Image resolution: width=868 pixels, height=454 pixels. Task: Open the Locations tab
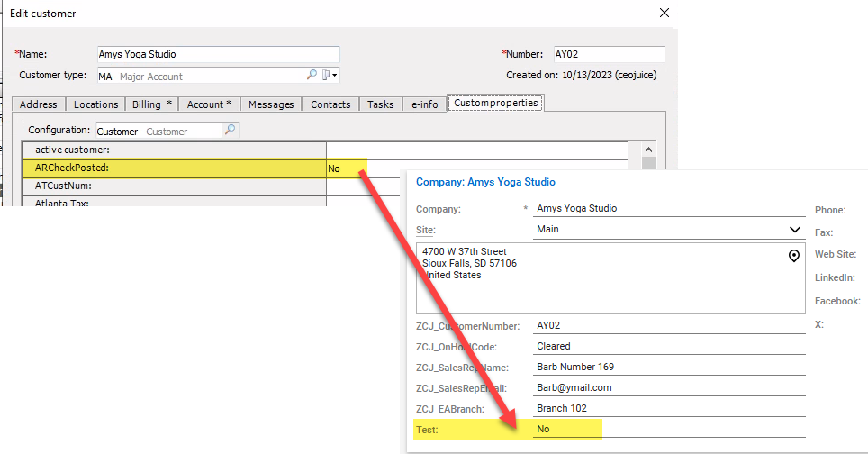(x=95, y=104)
